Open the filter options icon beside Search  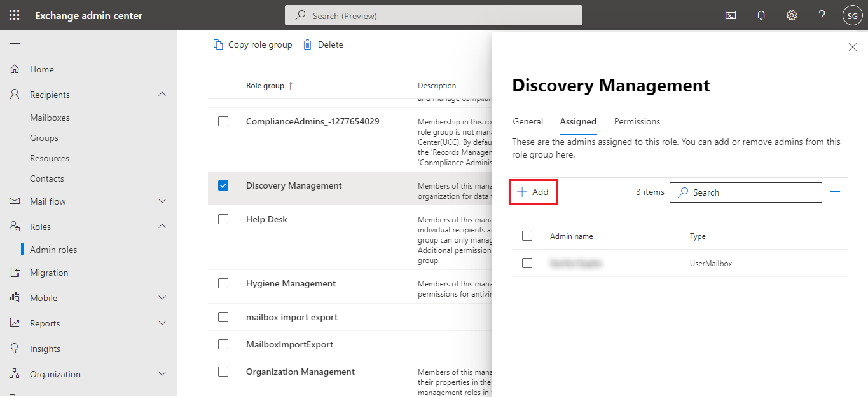tap(836, 192)
